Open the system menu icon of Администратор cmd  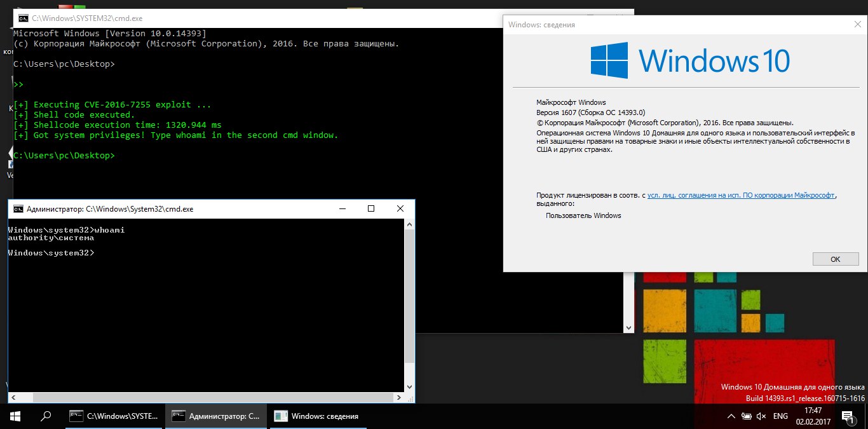pyautogui.click(x=18, y=208)
